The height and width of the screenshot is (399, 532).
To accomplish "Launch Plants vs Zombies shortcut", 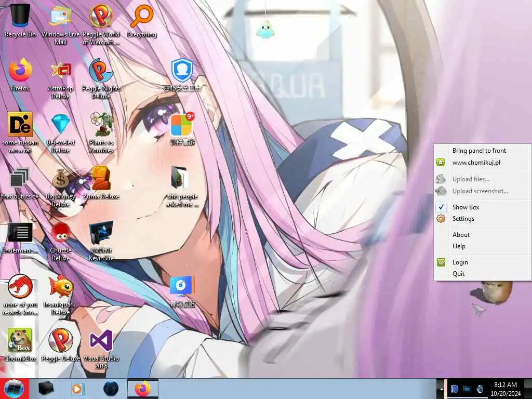I will click(101, 132).
